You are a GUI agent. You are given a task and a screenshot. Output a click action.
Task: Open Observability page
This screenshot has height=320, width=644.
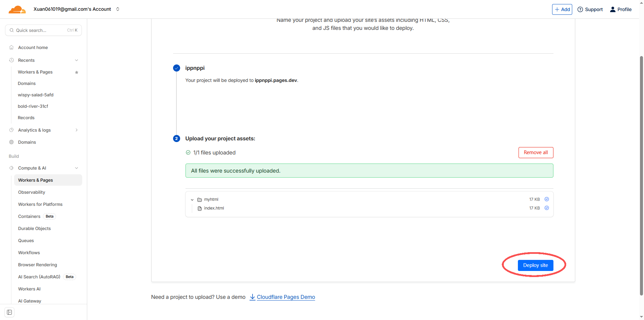coord(32,192)
